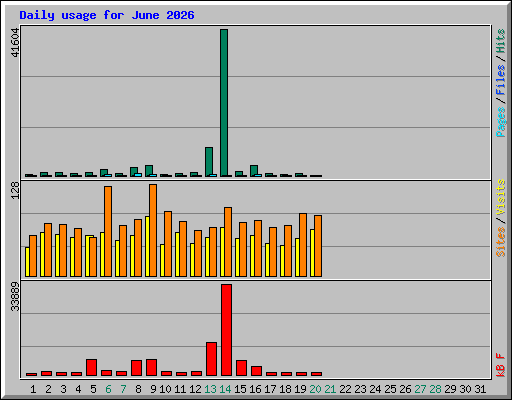Click day label 29 on the axis
Screen dimensions: 512x400
click(450, 389)
